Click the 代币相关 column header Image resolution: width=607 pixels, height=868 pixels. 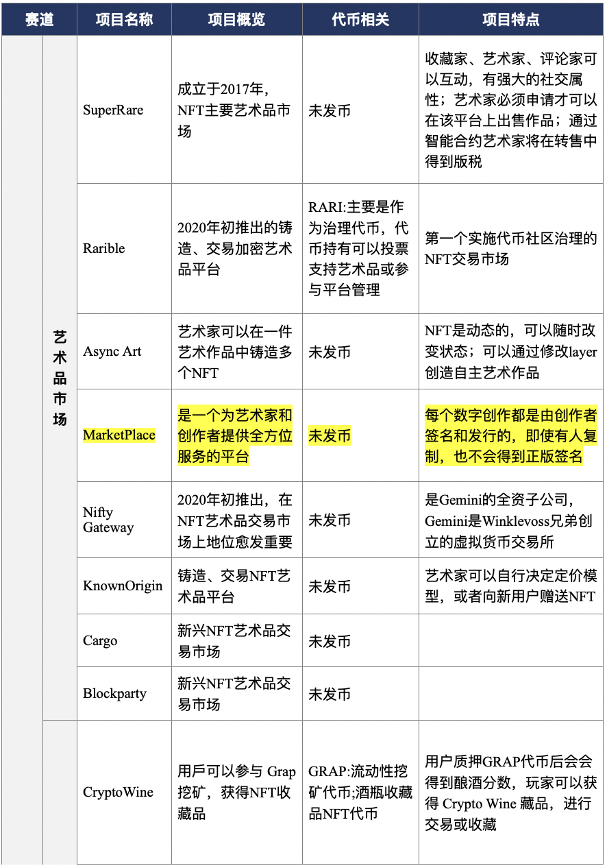360,19
